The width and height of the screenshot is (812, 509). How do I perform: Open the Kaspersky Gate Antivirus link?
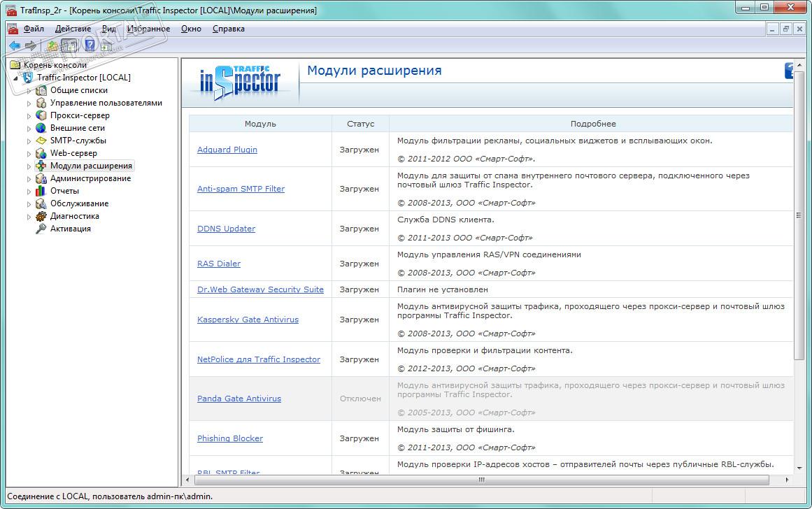click(x=248, y=320)
